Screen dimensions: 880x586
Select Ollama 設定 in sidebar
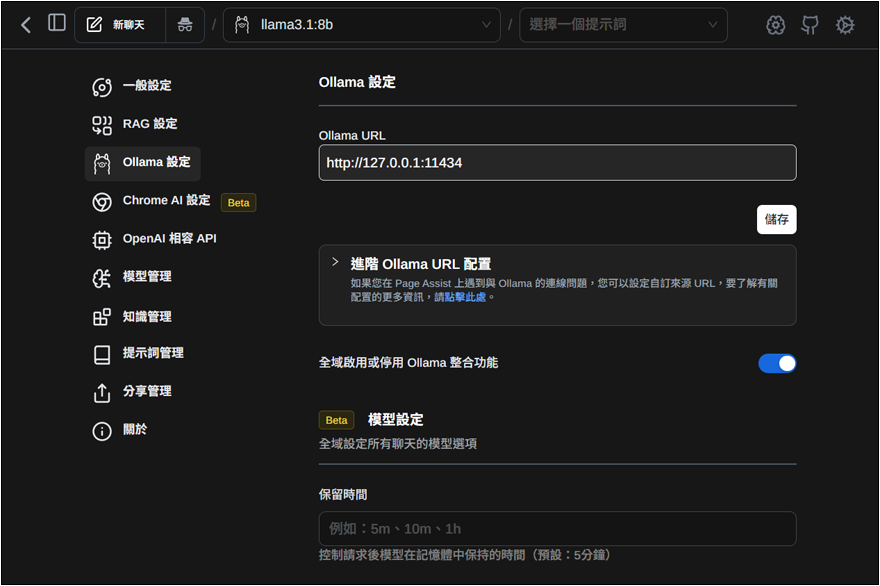[143, 163]
